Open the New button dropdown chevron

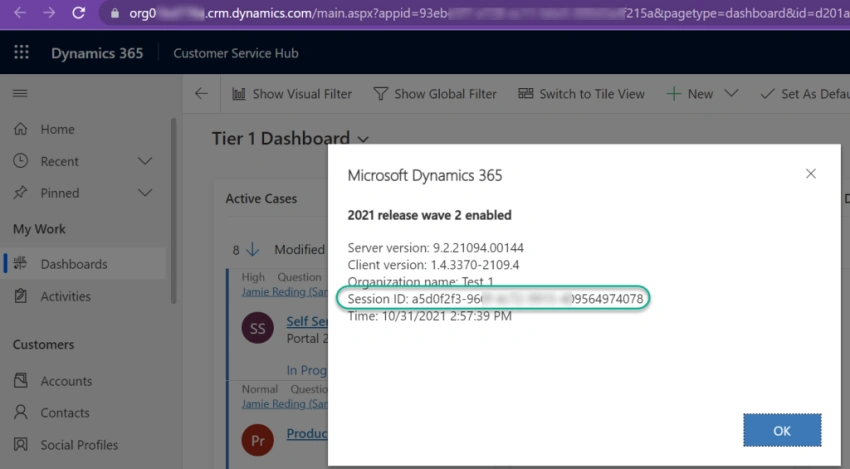[x=731, y=93]
